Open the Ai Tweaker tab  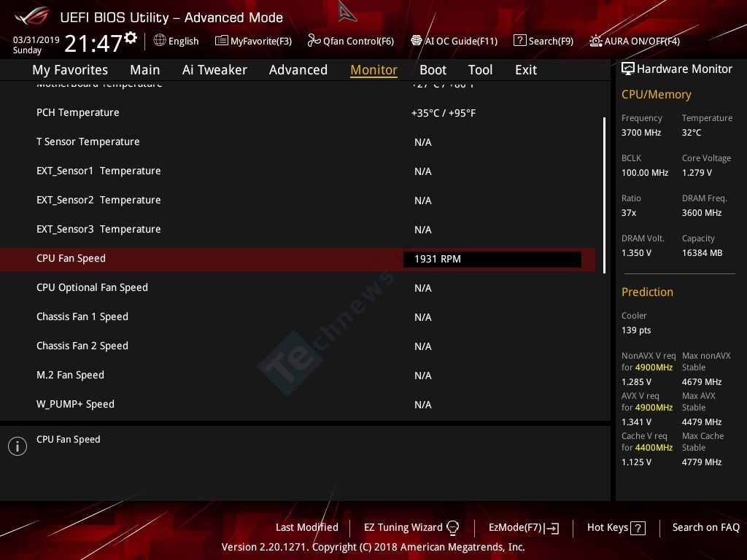pos(214,70)
